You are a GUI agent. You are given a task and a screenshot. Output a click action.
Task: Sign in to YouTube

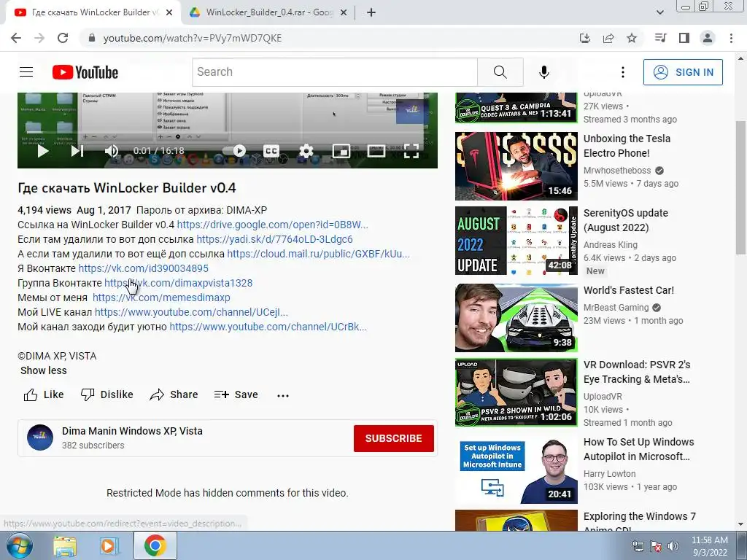pyautogui.click(x=683, y=72)
